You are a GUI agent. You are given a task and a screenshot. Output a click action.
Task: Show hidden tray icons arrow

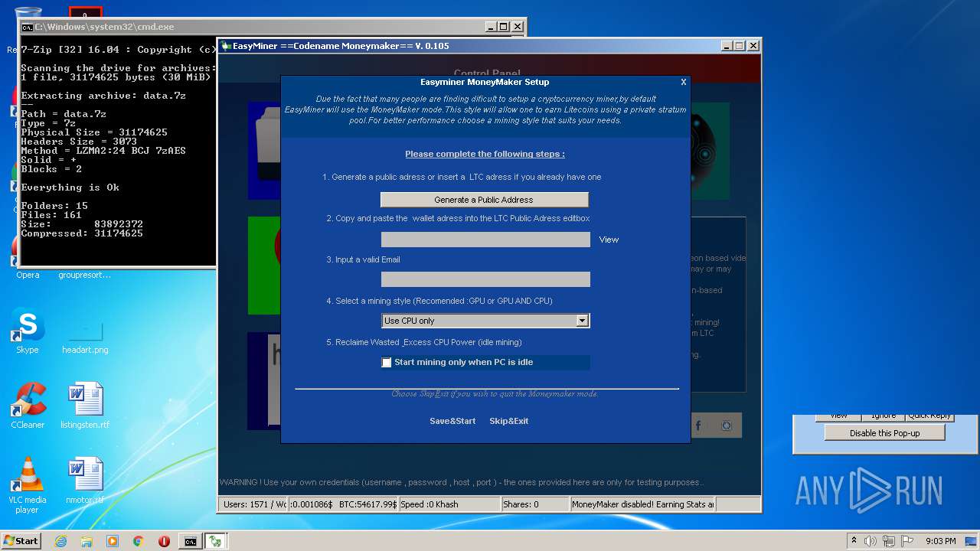854,541
